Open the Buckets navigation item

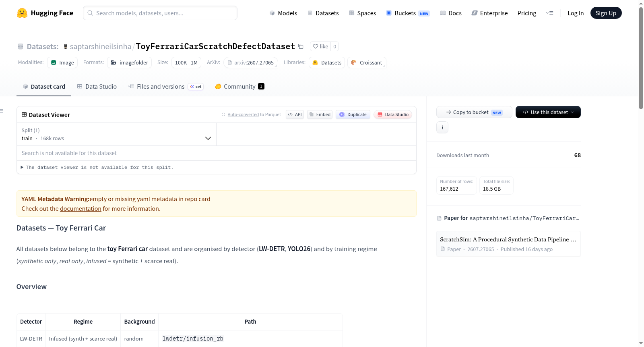pyautogui.click(x=408, y=13)
